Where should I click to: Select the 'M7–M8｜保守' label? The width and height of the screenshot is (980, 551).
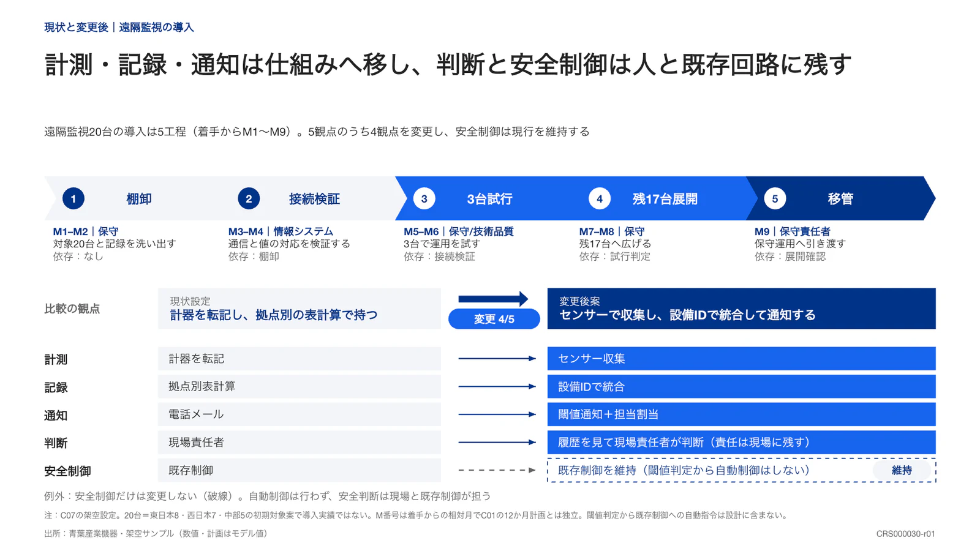click(612, 231)
